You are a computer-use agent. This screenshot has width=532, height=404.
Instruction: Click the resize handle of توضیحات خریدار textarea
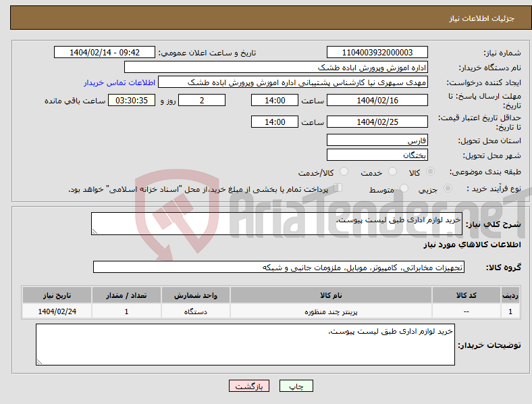(x=39, y=362)
